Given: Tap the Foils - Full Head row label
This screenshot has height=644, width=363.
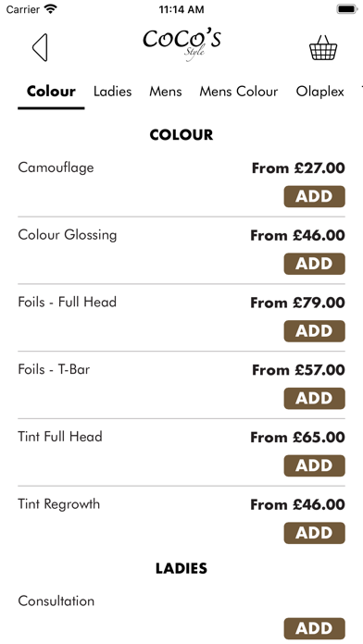Looking at the screenshot, I should [x=68, y=302].
